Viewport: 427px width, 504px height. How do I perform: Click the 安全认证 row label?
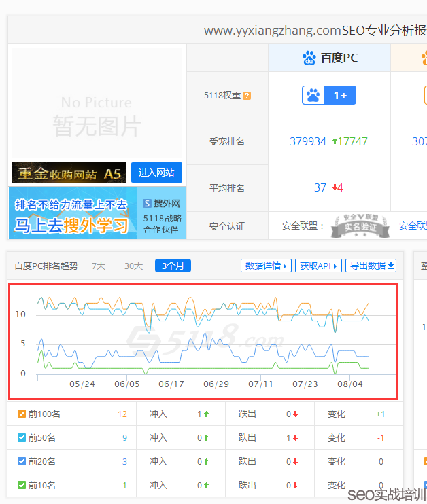pyautogui.click(x=227, y=226)
